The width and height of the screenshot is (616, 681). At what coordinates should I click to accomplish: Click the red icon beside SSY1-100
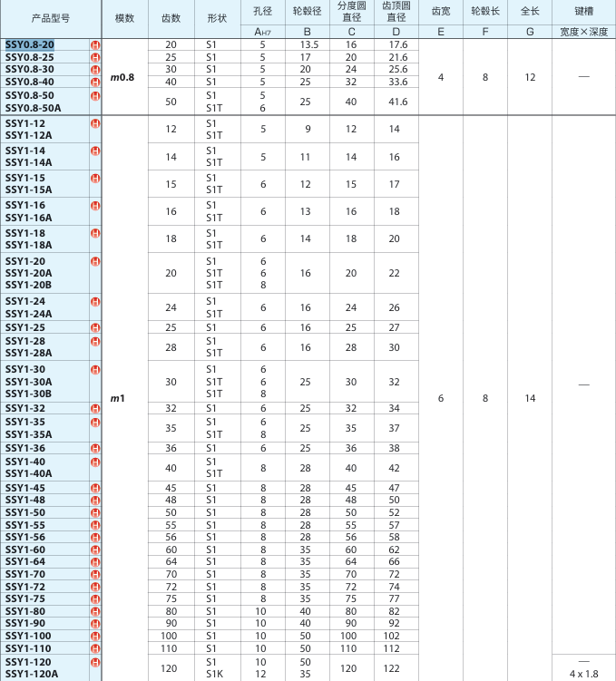[x=95, y=636]
